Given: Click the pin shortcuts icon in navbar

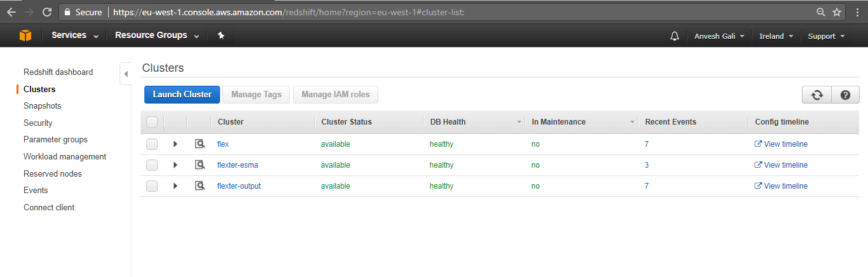Looking at the screenshot, I should 221,36.
